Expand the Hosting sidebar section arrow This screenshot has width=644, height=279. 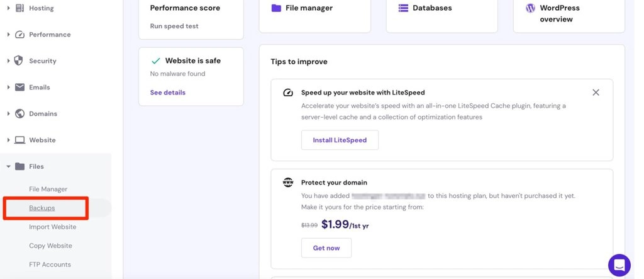[x=8, y=8]
